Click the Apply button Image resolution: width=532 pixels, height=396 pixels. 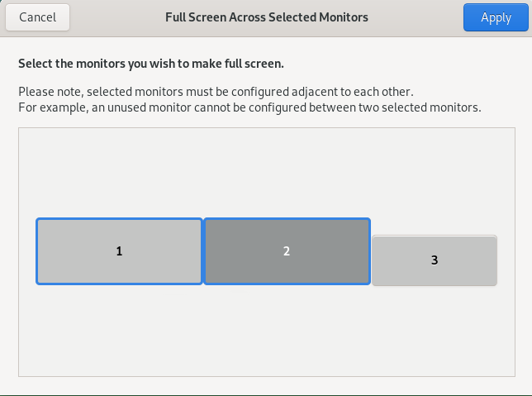(496, 17)
